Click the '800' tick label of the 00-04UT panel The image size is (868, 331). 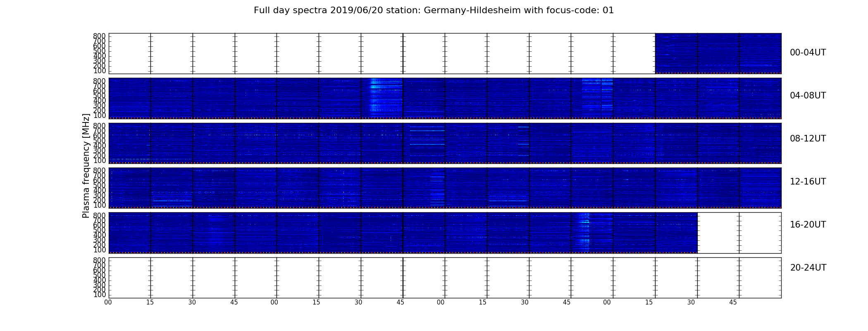100,36
